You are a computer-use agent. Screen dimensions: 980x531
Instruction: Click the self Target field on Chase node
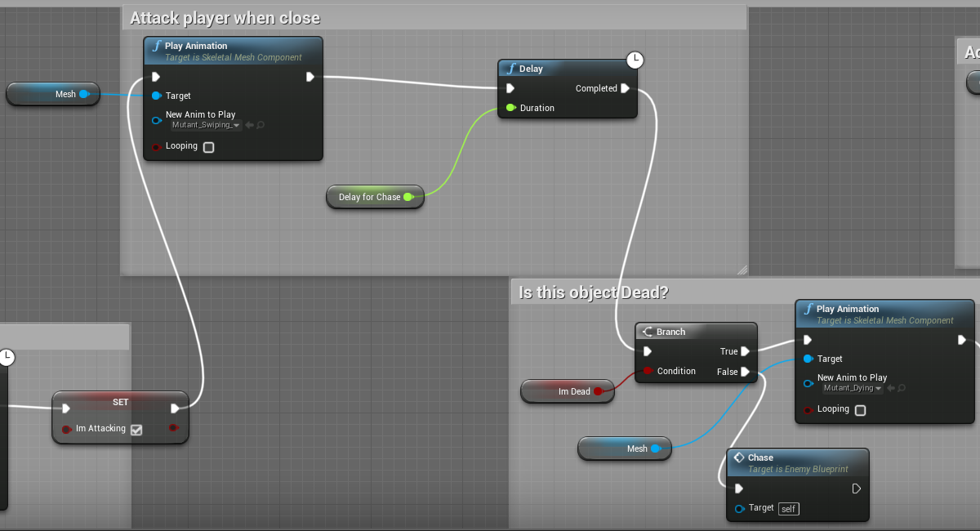[x=788, y=509]
